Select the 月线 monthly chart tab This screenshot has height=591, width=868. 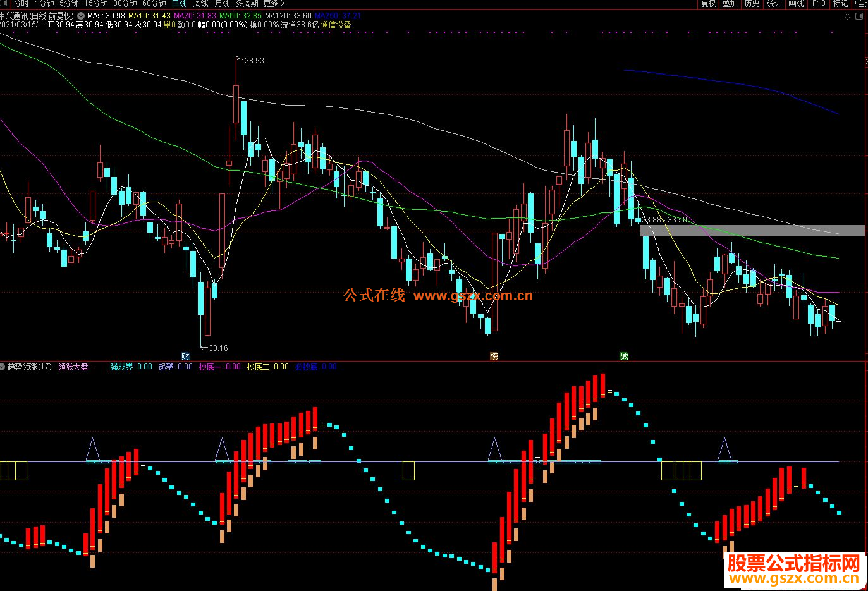click(222, 3)
